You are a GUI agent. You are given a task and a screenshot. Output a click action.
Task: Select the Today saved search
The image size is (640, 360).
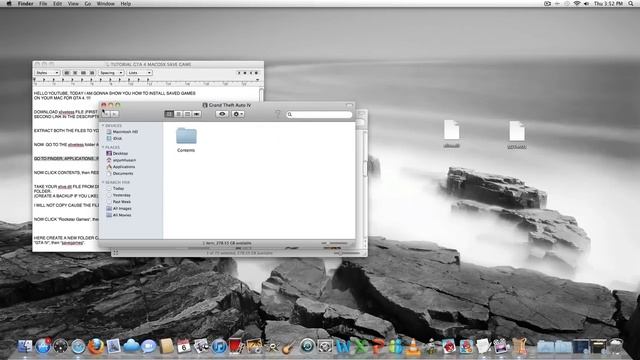(116, 189)
